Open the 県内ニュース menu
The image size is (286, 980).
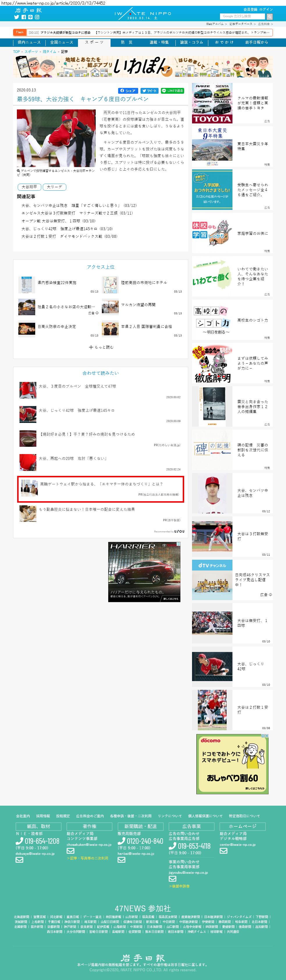pos(29,42)
